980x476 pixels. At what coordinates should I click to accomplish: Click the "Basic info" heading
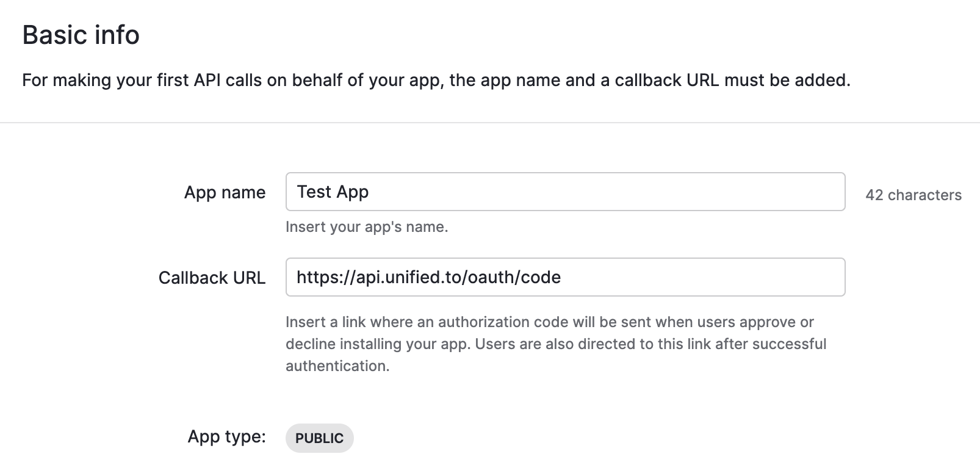tap(81, 35)
